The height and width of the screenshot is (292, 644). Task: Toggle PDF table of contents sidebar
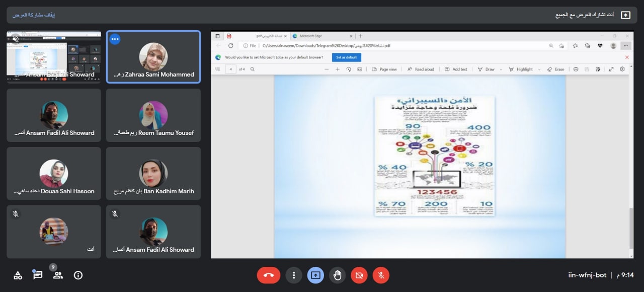tap(218, 69)
